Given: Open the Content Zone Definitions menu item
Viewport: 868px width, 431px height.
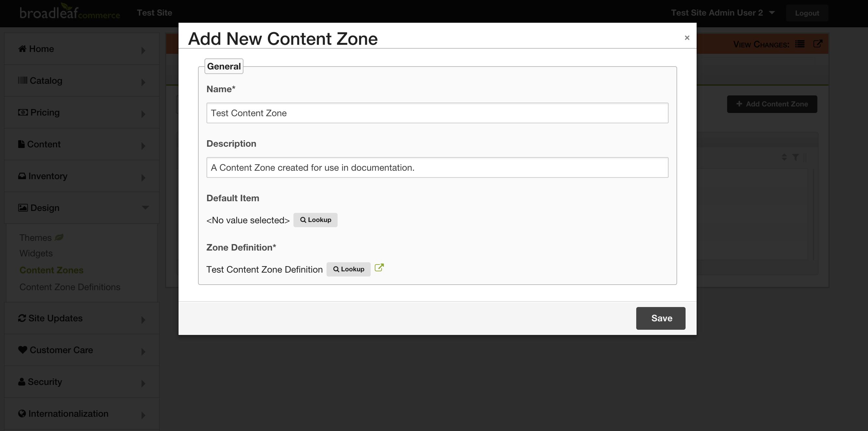Looking at the screenshot, I should click(70, 287).
